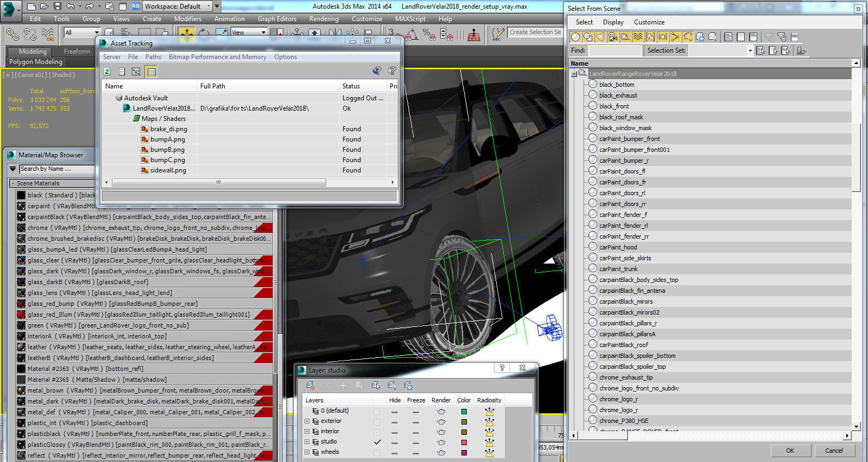Toggle Display Cameras filter in Select From Scene
The width and height of the screenshot is (868, 462).
click(613, 37)
